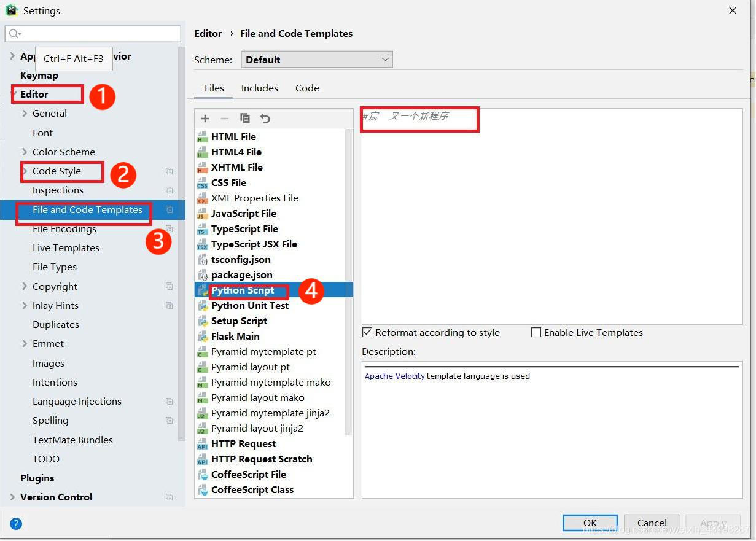Click the Pyramid mytemplate mako icon

(202, 383)
